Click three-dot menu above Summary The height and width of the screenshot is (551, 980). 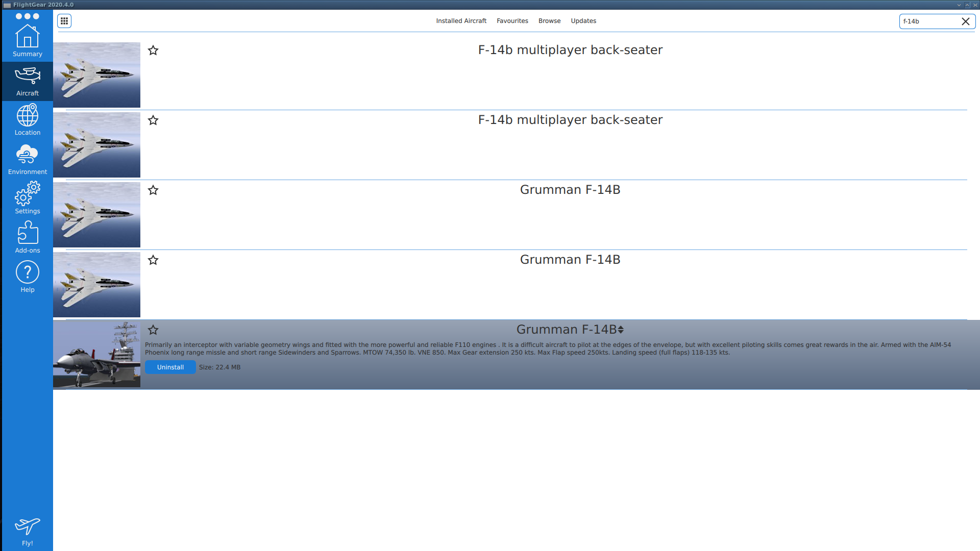tap(28, 16)
